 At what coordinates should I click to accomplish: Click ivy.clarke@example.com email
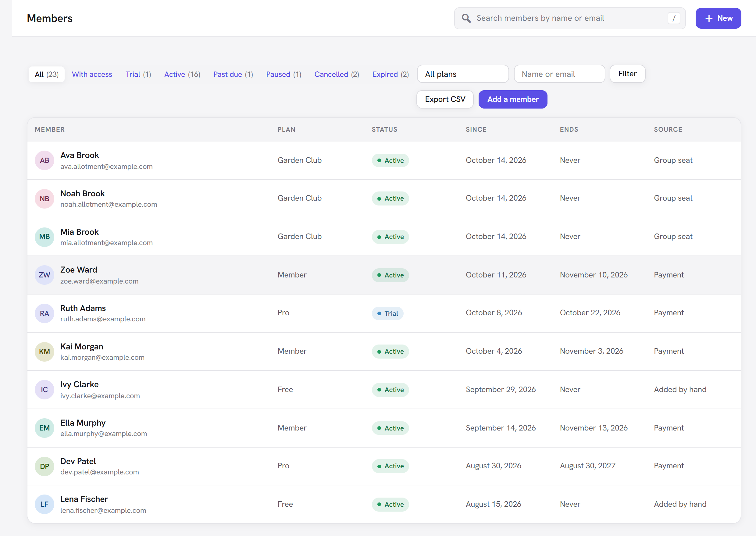coord(100,396)
